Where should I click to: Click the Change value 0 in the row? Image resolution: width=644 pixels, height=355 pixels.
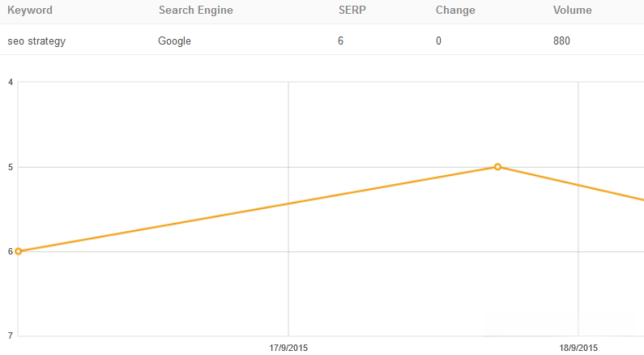point(438,41)
